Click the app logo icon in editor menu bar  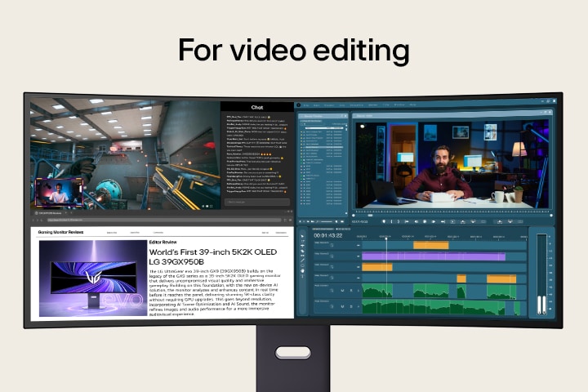click(299, 105)
